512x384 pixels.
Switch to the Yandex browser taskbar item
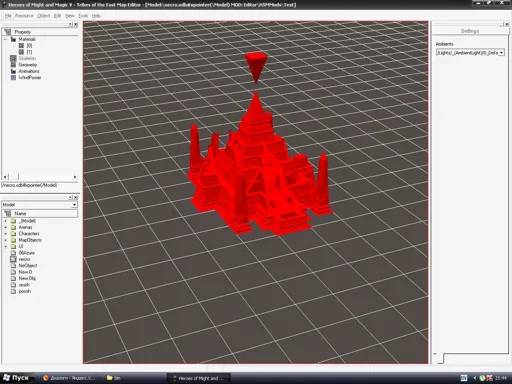pyautogui.click(x=69, y=378)
